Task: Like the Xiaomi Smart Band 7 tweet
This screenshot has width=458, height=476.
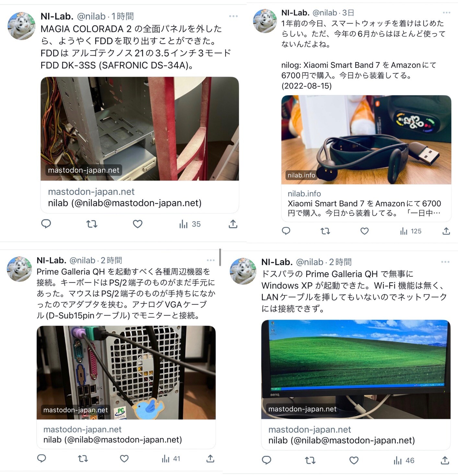Action: point(364,231)
